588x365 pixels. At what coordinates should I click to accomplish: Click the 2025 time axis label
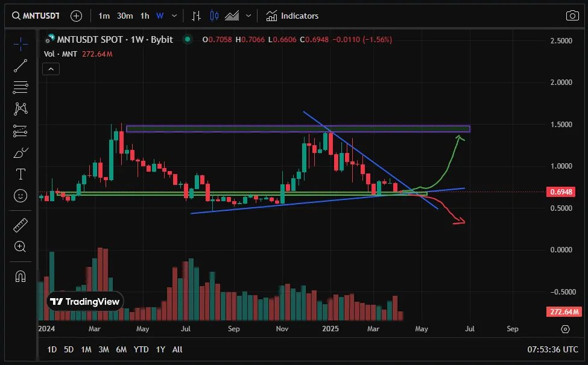point(330,329)
